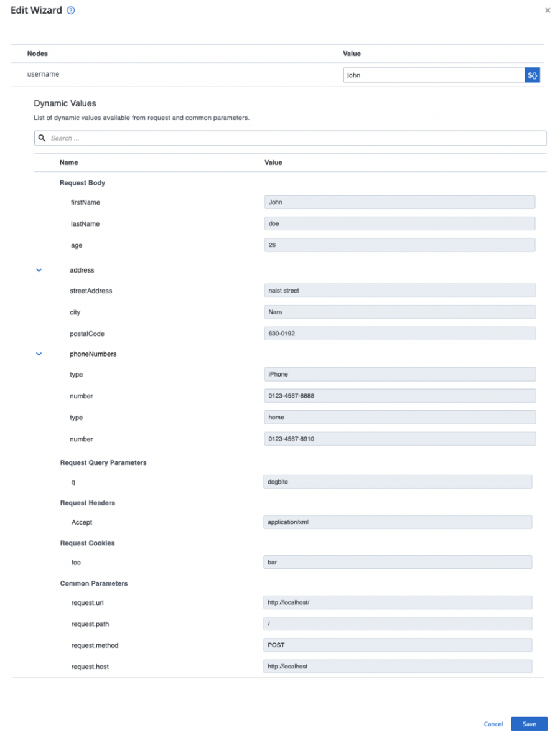560x740 pixels.
Task: Close the Edit Wizard dialog
Action: 547,10
